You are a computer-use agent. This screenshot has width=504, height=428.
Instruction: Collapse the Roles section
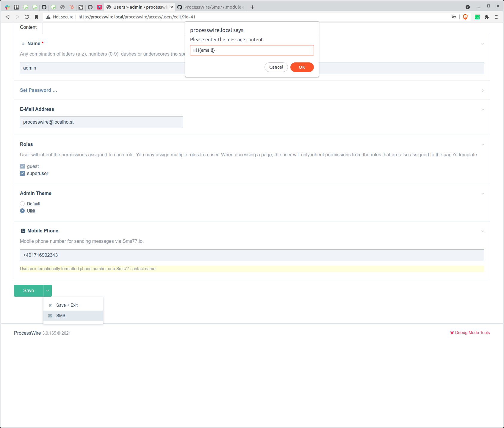click(x=483, y=145)
